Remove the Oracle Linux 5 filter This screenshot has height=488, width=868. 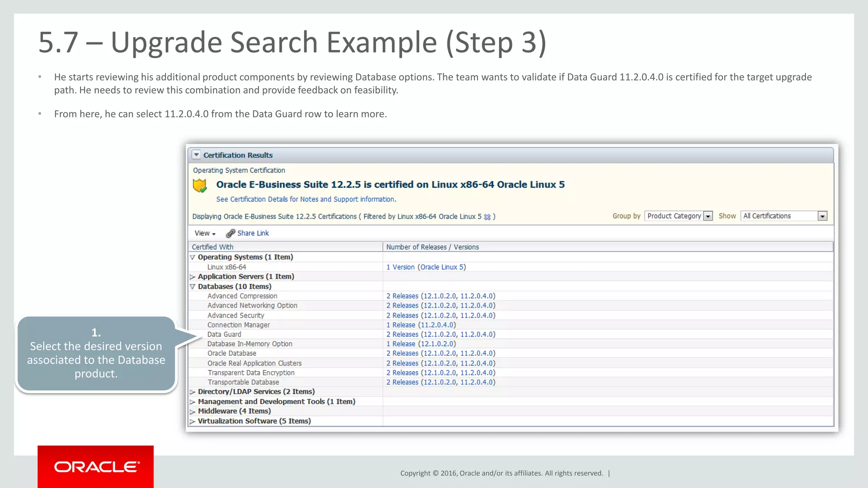click(x=487, y=217)
